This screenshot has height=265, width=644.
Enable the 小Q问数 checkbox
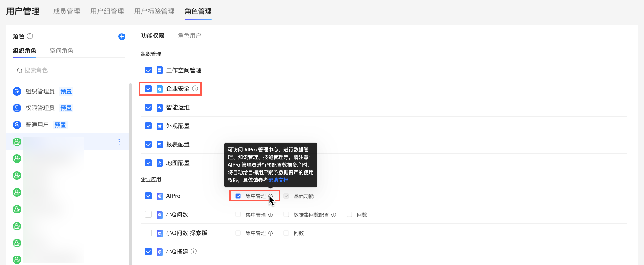click(x=148, y=214)
